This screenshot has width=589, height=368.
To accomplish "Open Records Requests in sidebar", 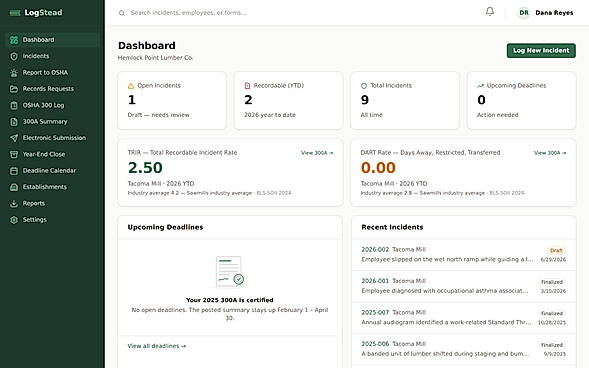I will coord(52,89).
